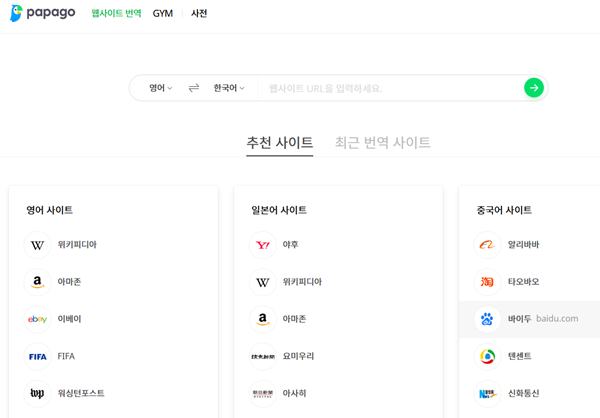Open the Amazon icon under 영어 사이트
The height and width of the screenshot is (418, 600).
tap(38, 282)
